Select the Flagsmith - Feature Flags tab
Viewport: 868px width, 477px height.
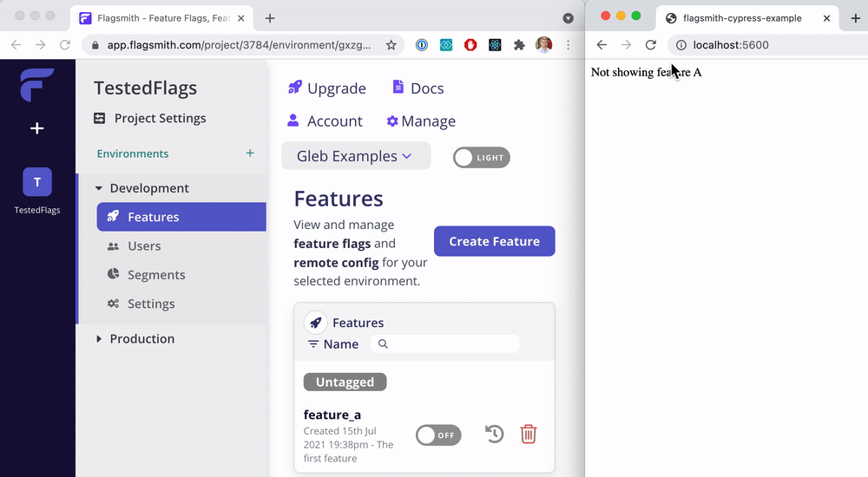pyautogui.click(x=161, y=18)
